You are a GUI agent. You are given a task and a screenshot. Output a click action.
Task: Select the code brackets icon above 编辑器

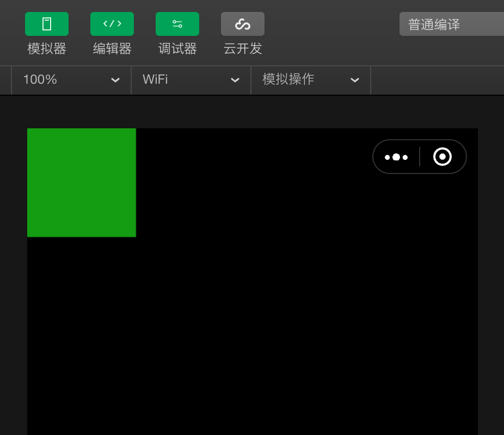112,24
